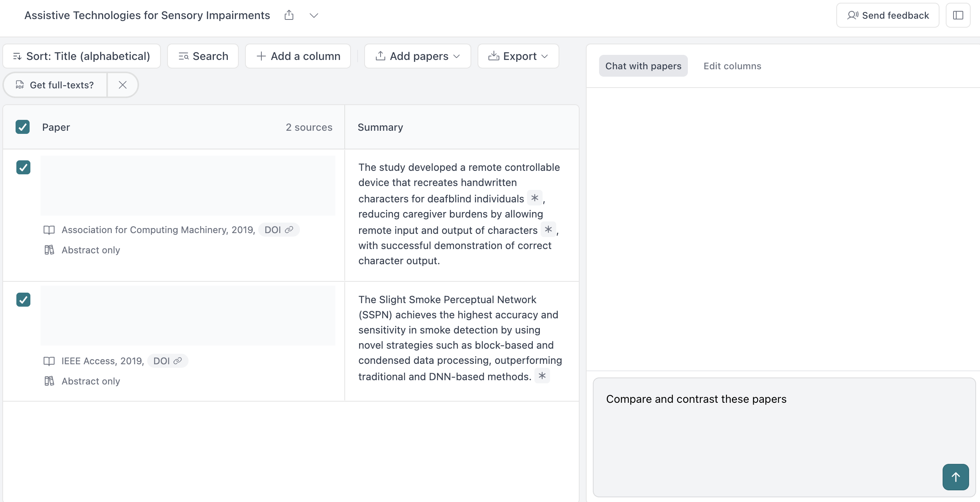Screen dimensions: 980x502
Task: Uncheck the Association for Computing Machinery paper checkbox
Action: [23, 167]
